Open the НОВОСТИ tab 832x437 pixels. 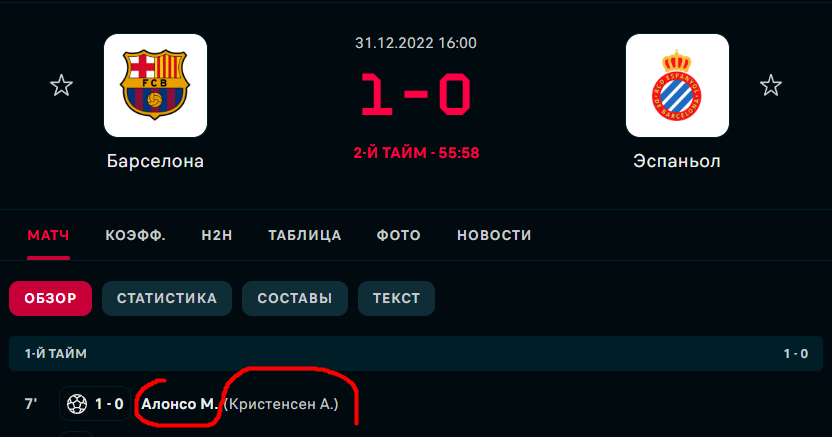pos(494,235)
